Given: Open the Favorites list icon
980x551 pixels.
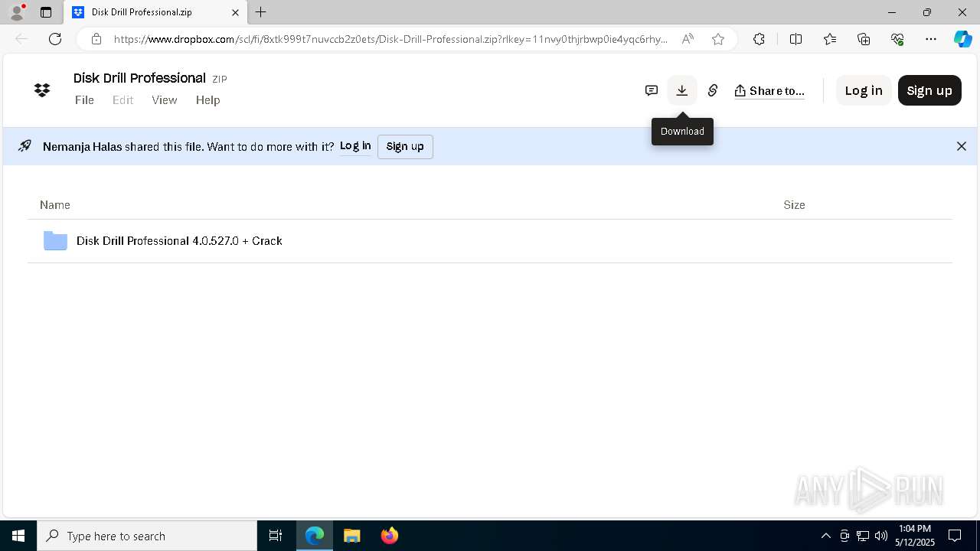Looking at the screenshot, I should coord(830,39).
